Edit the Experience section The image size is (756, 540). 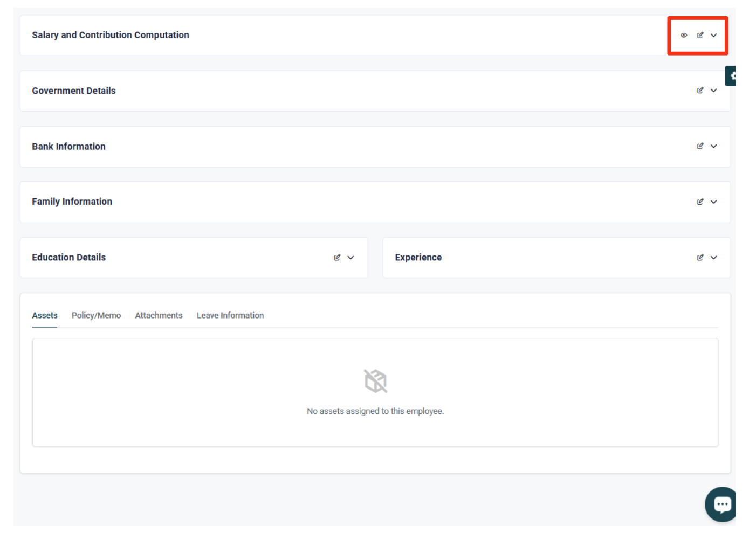(700, 258)
